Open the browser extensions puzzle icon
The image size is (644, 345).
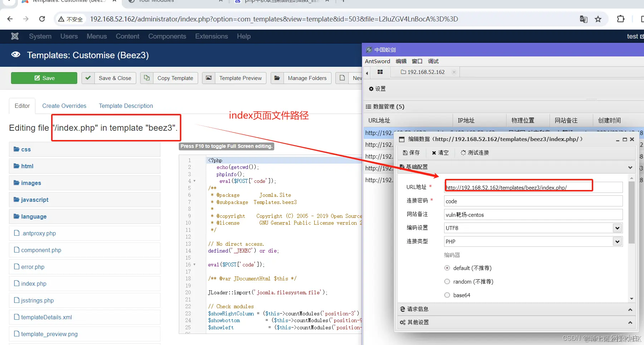click(621, 19)
